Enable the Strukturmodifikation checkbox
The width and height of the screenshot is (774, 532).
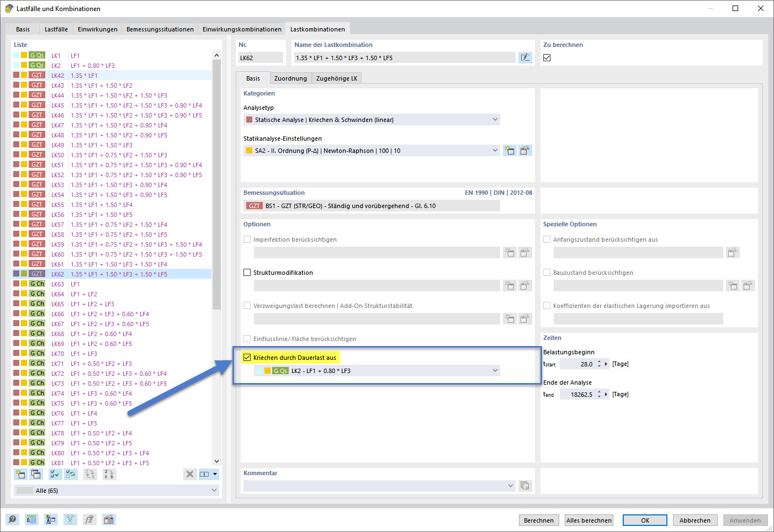point(247,273)
